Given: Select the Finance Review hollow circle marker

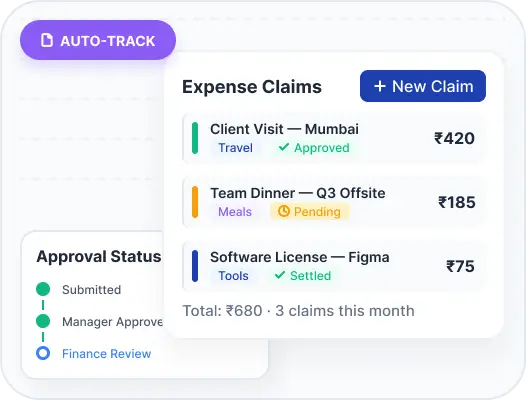Looking at the screenshot, I should pyautogui.click(x=43, y=353).
